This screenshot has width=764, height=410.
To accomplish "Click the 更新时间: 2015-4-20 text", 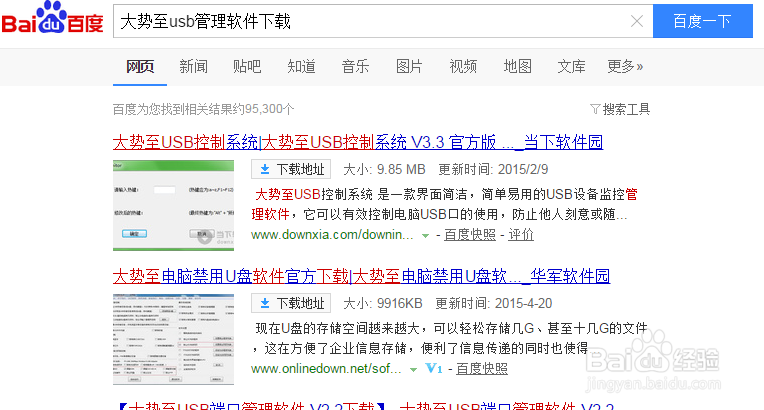I will tap(494, 303).
